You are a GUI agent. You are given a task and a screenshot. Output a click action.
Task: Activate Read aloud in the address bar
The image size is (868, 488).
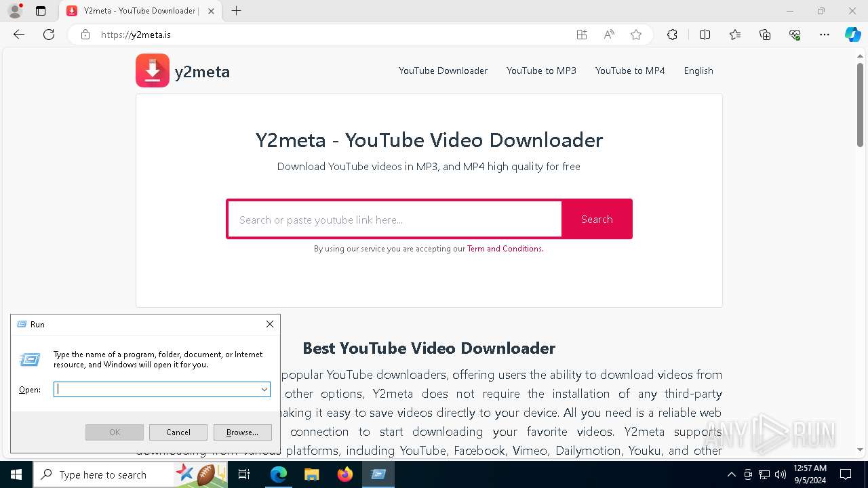pos(609,35)
